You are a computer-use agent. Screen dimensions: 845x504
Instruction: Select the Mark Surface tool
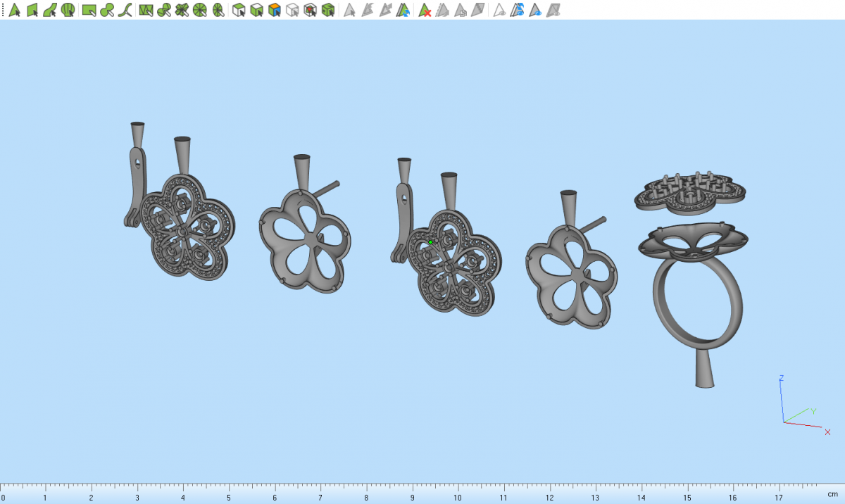coord(49,10)
